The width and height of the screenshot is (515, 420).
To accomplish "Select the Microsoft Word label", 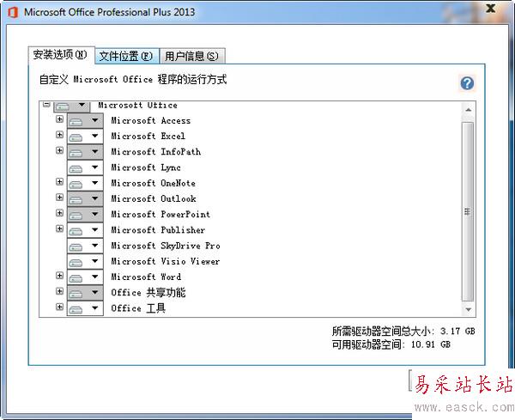I will [146, 277].
